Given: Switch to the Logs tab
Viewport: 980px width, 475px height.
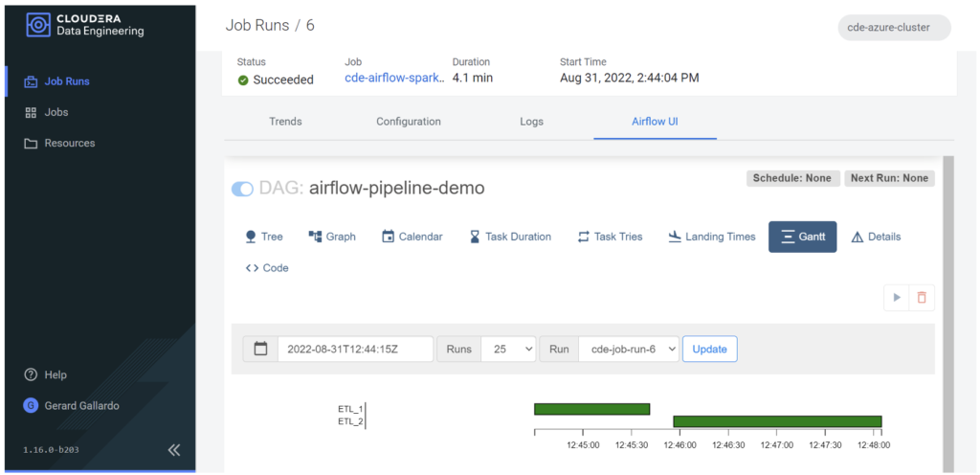Looking at the screenshot, I should point(531,122).
